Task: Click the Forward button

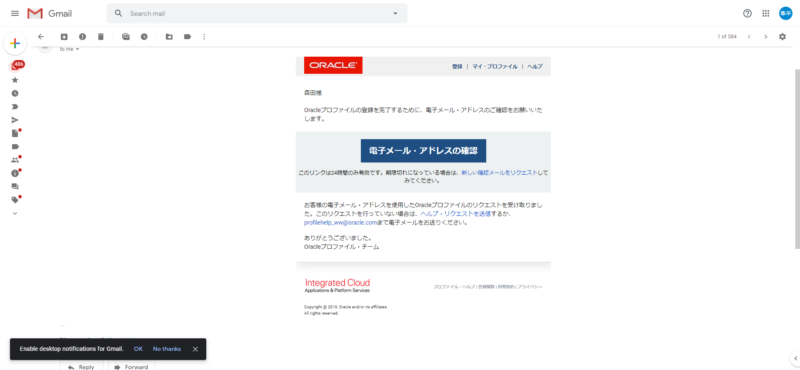Action: click(131, 366)
